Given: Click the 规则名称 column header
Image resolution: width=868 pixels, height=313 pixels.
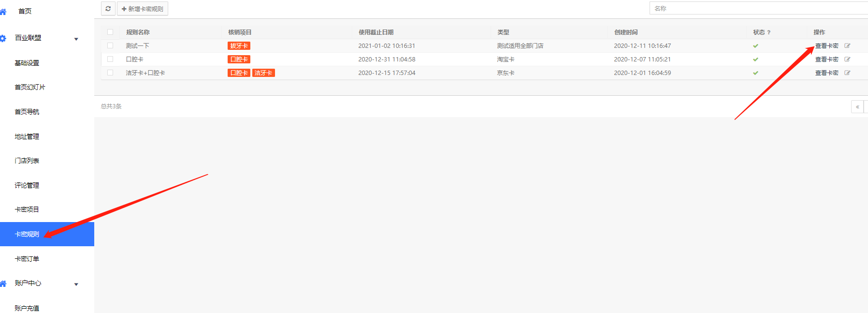Looking at the screenshot, I should [x=138, y=32].
